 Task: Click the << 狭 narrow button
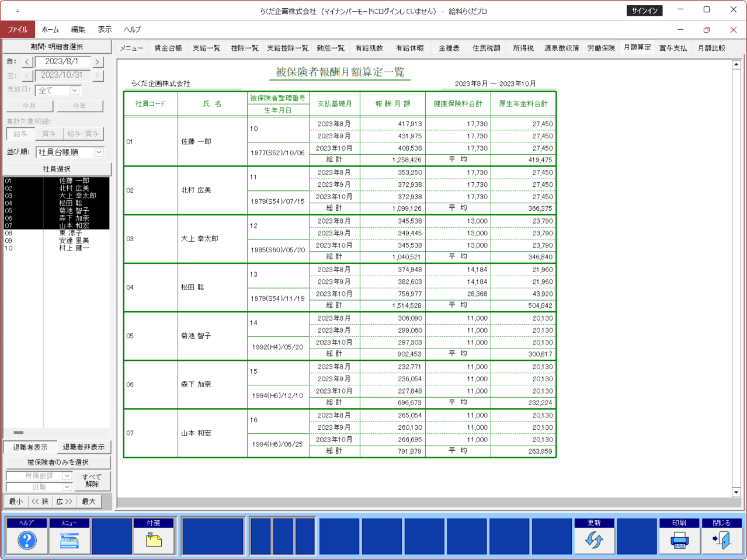coord(40,502)
